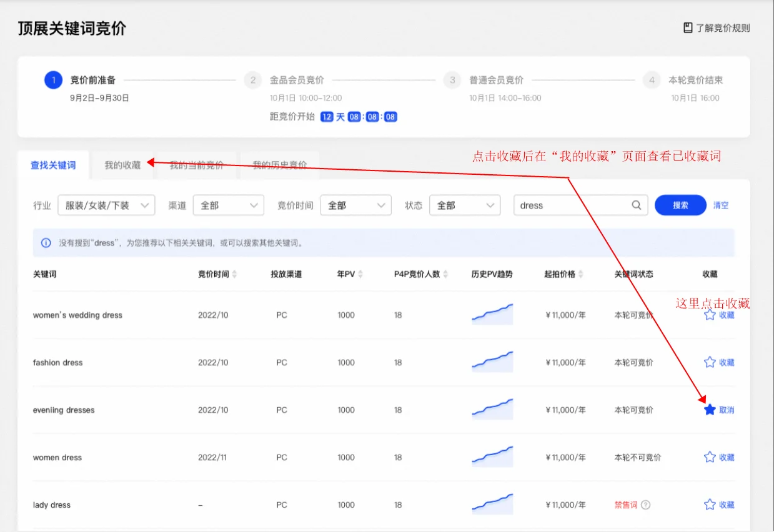Sort by 竞价时间 column arrows
Image resolution: width=774 pixels, height=532 pixels.
[234, 274]
